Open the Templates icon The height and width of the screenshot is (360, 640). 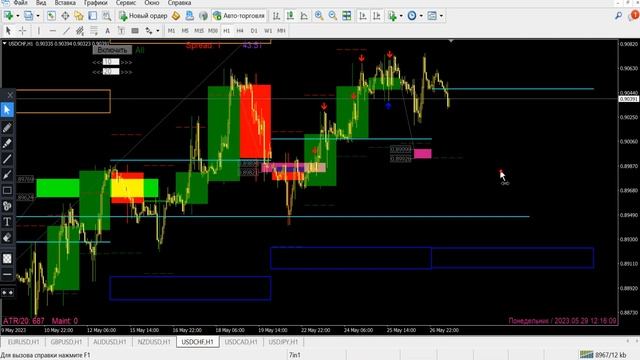click(x=432, y=16)
